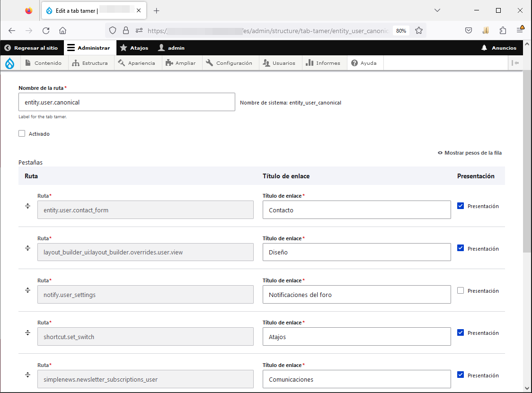Check Presentación for Notificaciones del foro row

[461, 290]
